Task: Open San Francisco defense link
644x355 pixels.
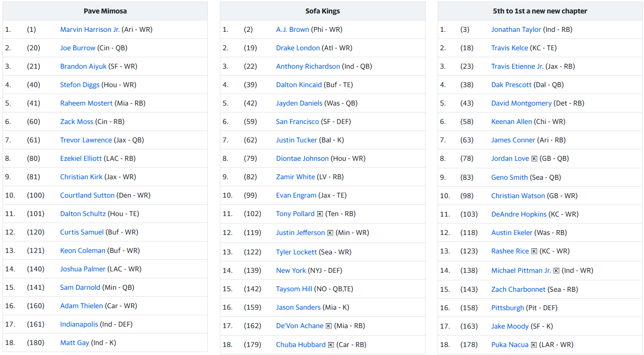Action: pos(297,121)
